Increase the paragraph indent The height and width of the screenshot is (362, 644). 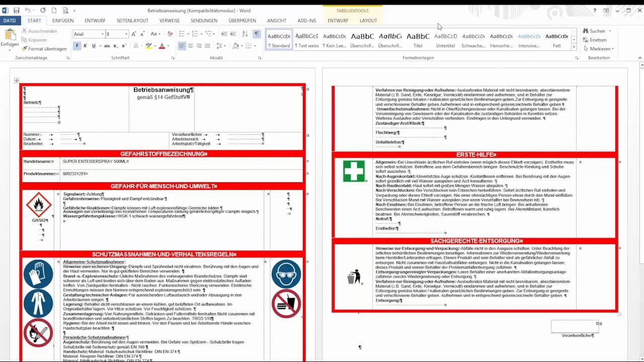point(233,34)
